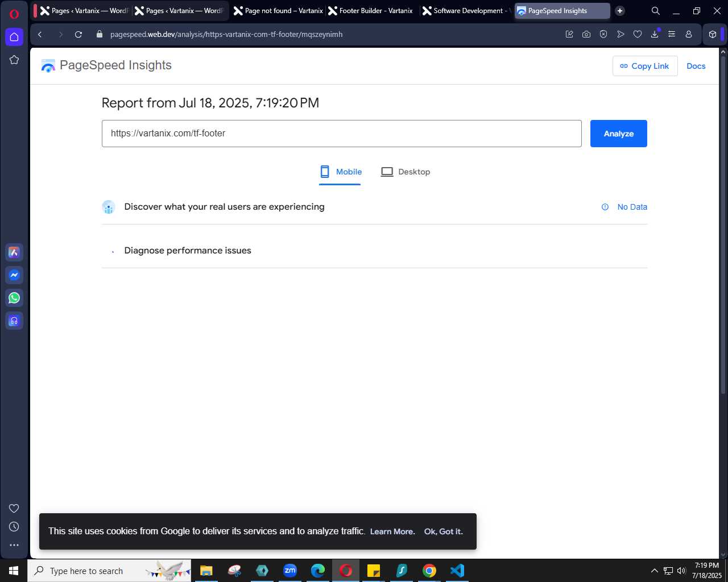The height and width of the screenshot is (582, 728).
Task: Open Visual Studio Code from the taskbar
Action: click(x=457, y=571)
